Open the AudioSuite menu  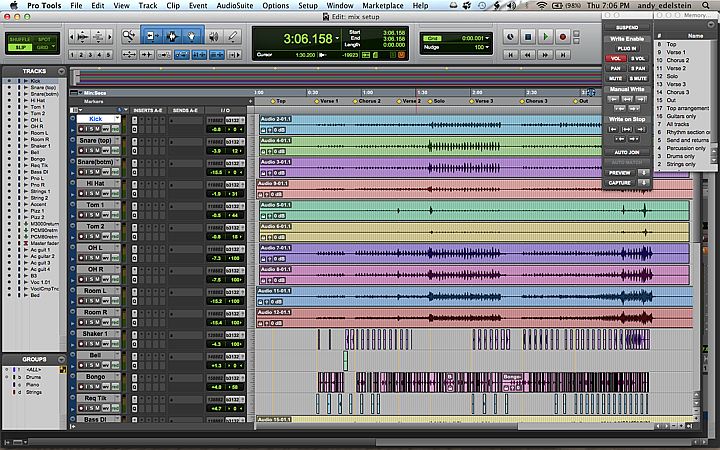(235, 6)
